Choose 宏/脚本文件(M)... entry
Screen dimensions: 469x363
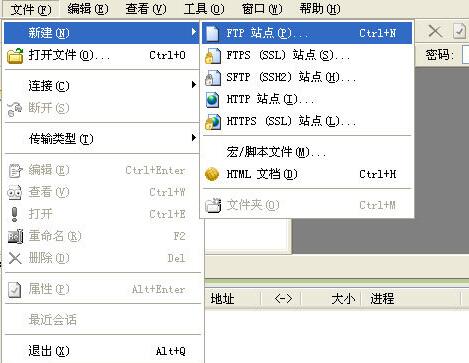(307, 152)
